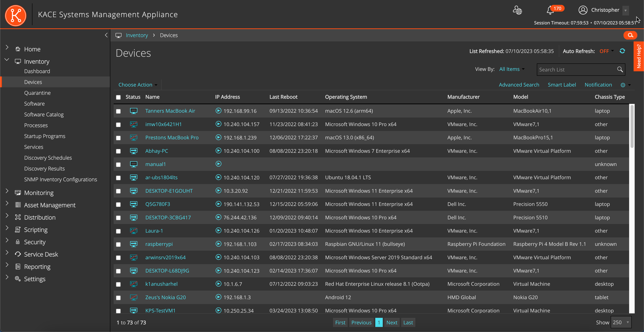
Task: Click the globe organization icon in header
Action: coord(517,10)
